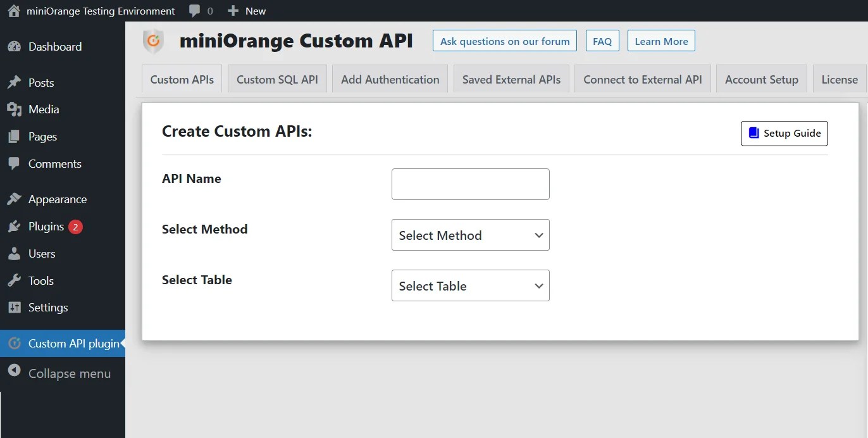
Task: Switch to the Custom SQL API tab
Action: pos(276,78)
